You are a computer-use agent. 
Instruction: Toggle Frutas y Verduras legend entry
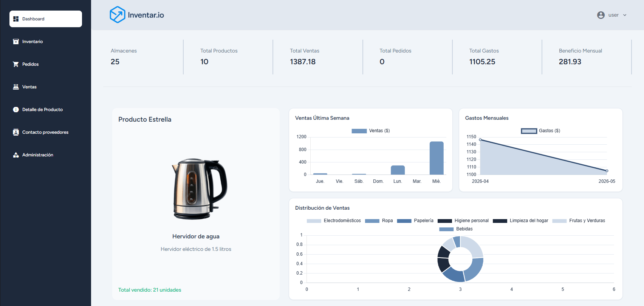pyautogui.click(x=579, y=221)
